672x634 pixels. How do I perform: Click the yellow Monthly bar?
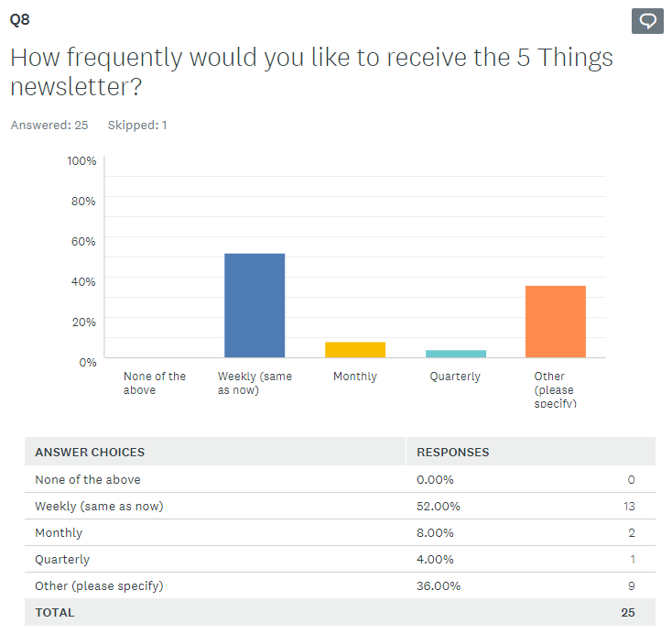click(x=355, y=349)
